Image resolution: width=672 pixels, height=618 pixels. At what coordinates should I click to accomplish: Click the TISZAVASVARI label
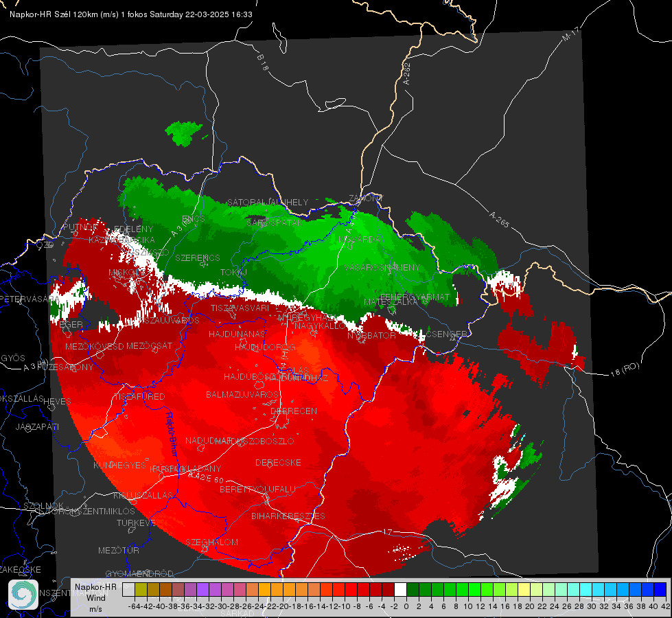click(x=240, y=308)
